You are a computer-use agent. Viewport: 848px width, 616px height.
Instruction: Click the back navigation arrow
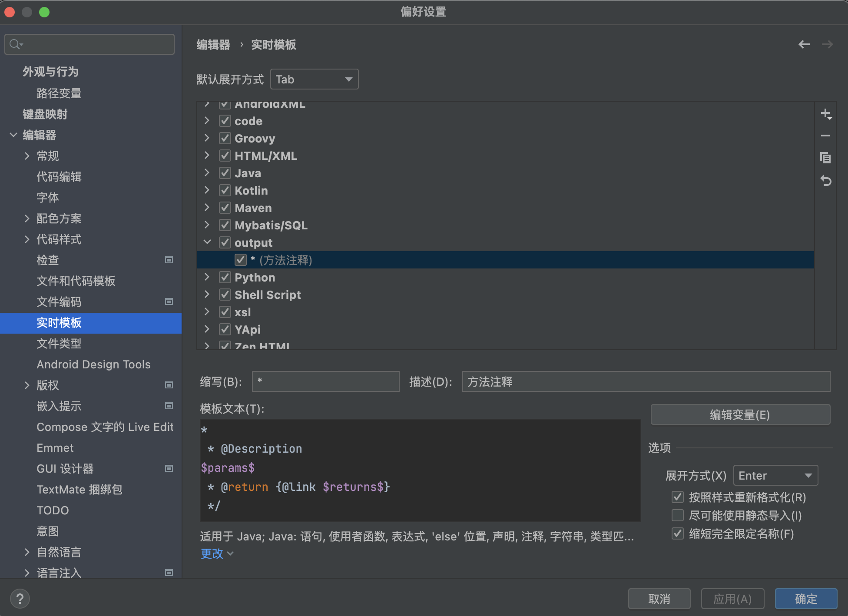pyautogui.click(x=804, y=44)
